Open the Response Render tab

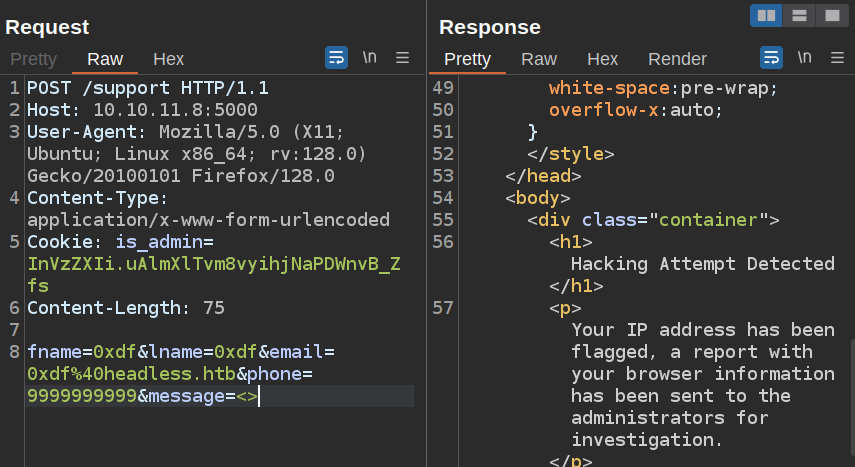click(x=677, y=59)
